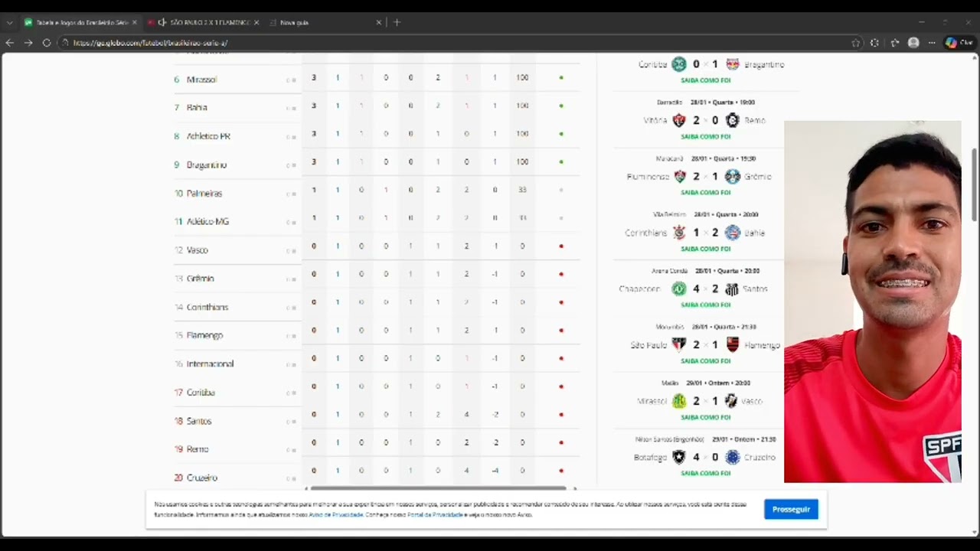Click the standings table horizontal scrollbar

point(438,488)
